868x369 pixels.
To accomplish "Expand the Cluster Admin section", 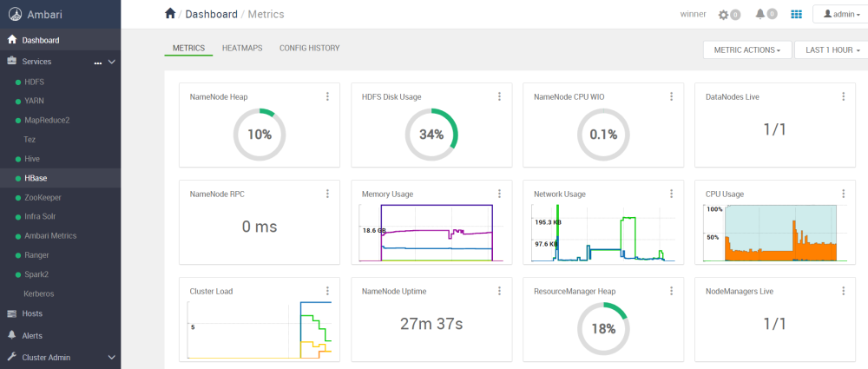I will click(x=111, y=358).
